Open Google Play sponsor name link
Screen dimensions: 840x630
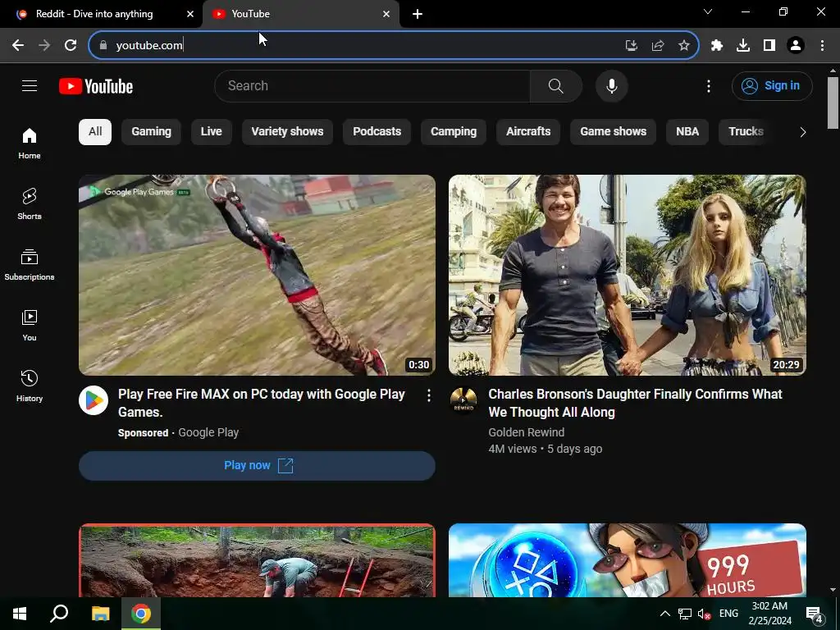pyautogui.click(x=208, y=432)
